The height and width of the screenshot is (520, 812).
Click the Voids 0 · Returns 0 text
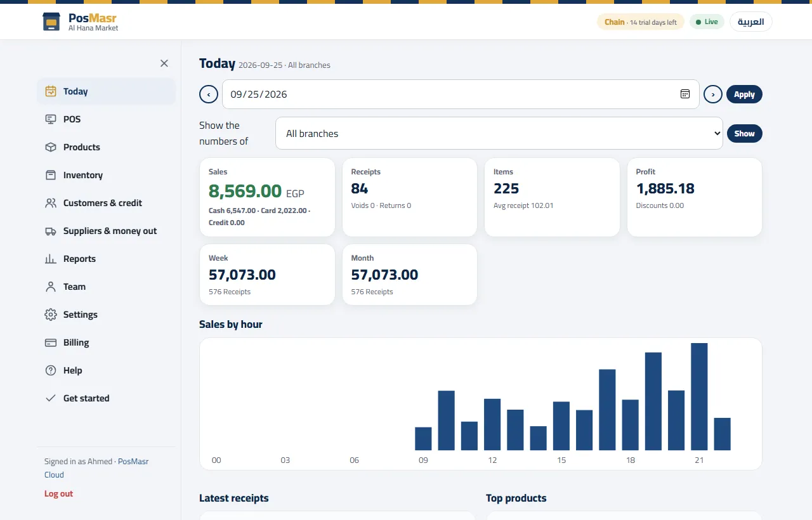click(381, 205)
